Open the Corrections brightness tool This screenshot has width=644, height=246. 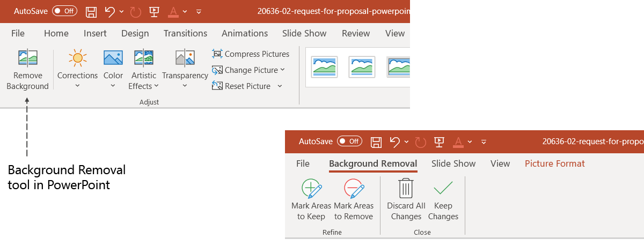pos(77,59)
